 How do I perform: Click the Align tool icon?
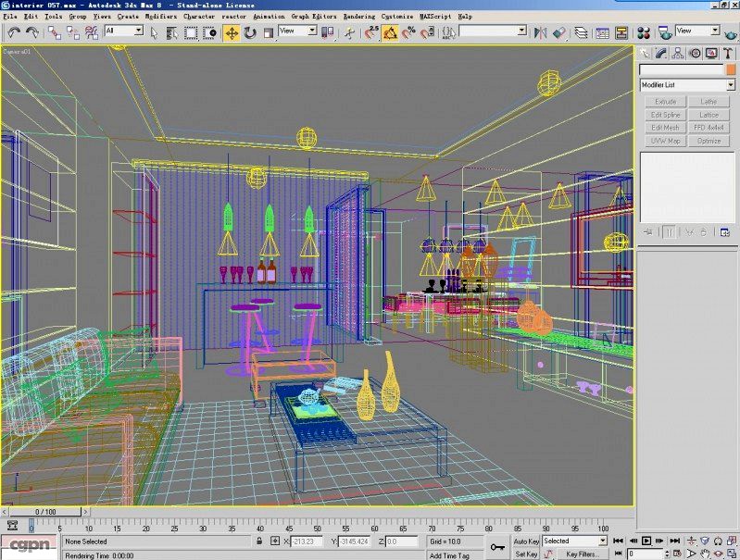558,33
